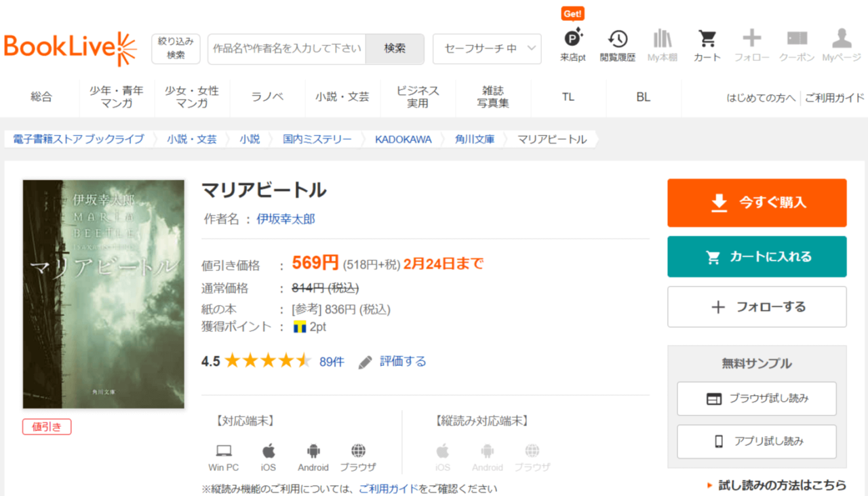The height and width of the screenshot is (496, 868).
Task: Select the TL tab
Action: click(568, 97)
